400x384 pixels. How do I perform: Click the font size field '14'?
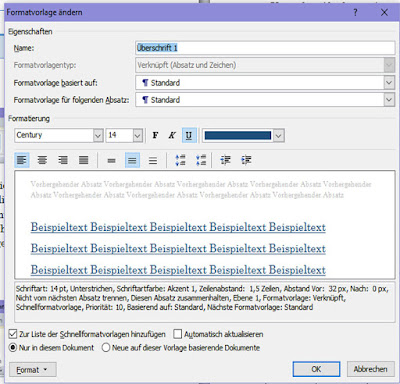point(120,135)
